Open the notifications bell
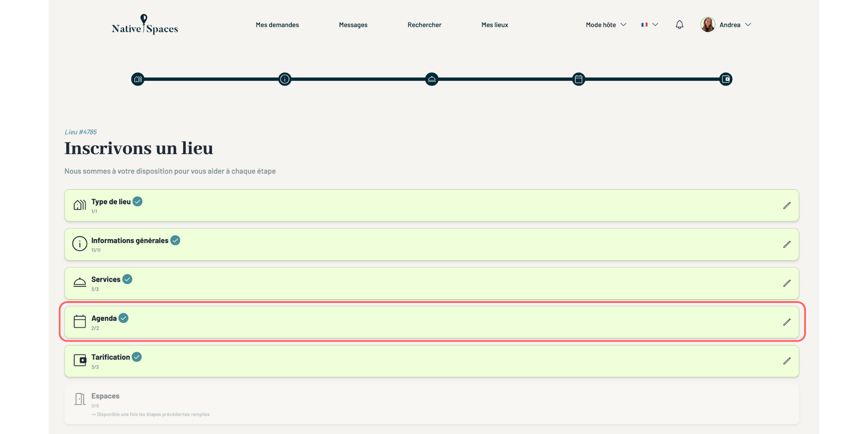Screen dimensions: 868x434 [680, 25]
